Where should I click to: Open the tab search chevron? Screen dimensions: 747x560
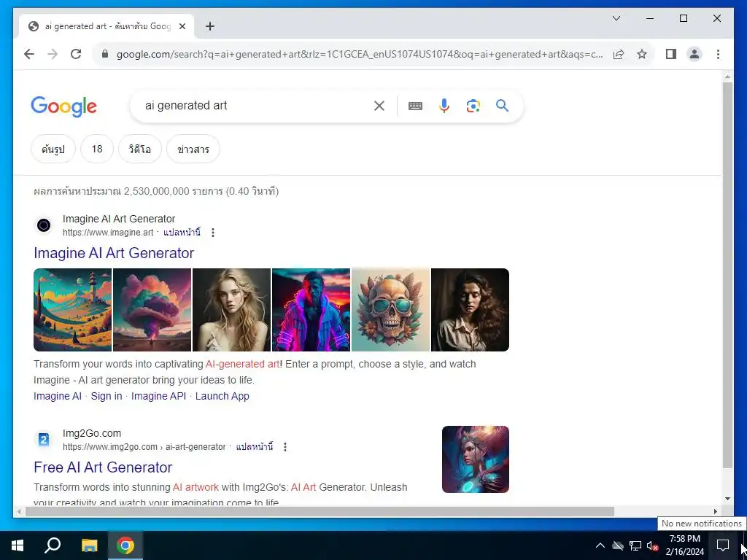point(616,18)
